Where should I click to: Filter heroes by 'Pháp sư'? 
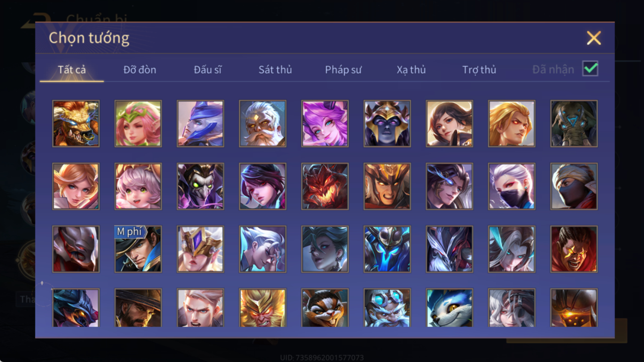pos(343,70)
